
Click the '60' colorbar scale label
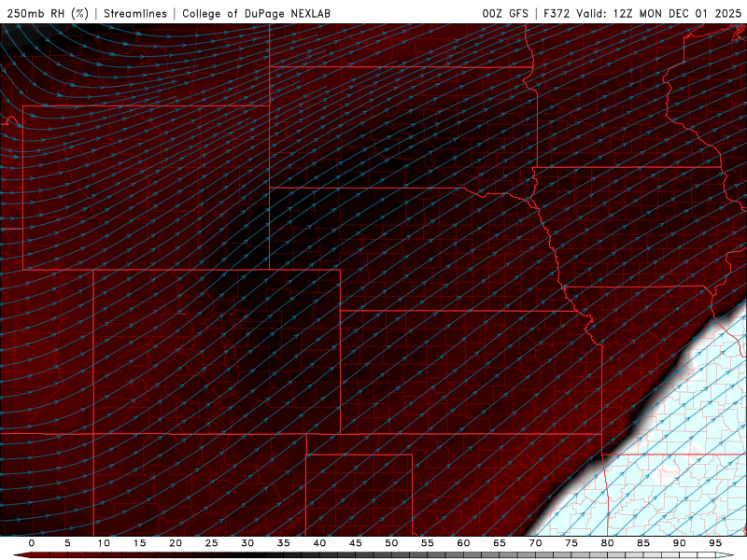463,543
